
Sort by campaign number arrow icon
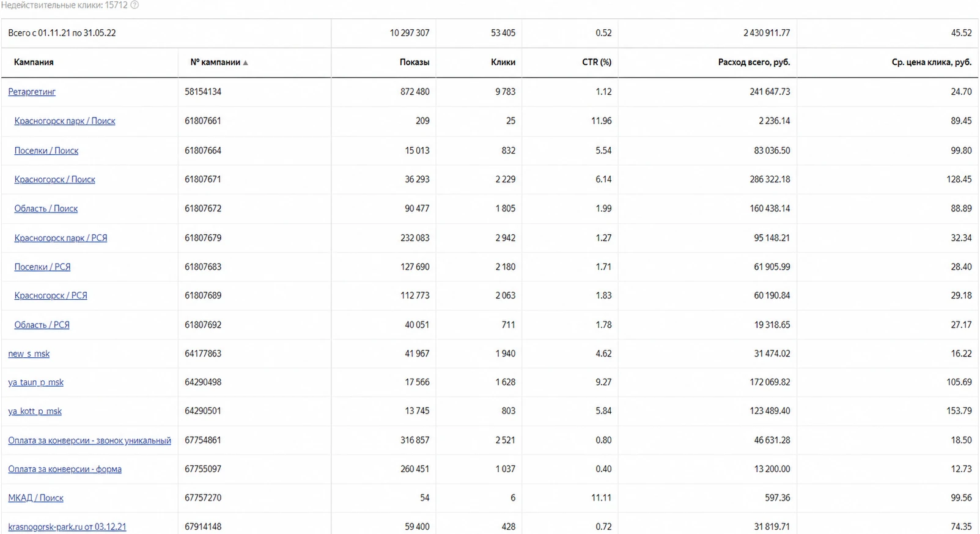pyautogui.click(x=245, y=62)
